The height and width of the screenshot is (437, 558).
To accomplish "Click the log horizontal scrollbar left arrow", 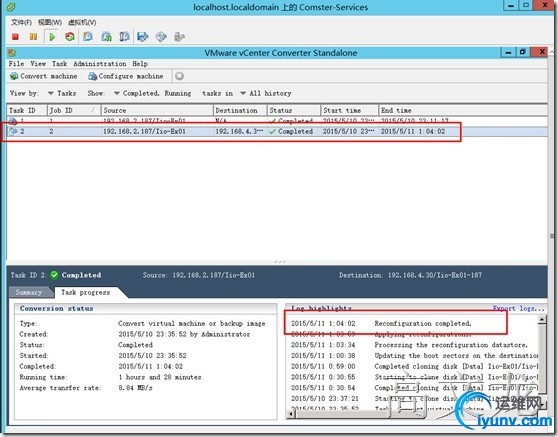I will click(x=292, y=414).
